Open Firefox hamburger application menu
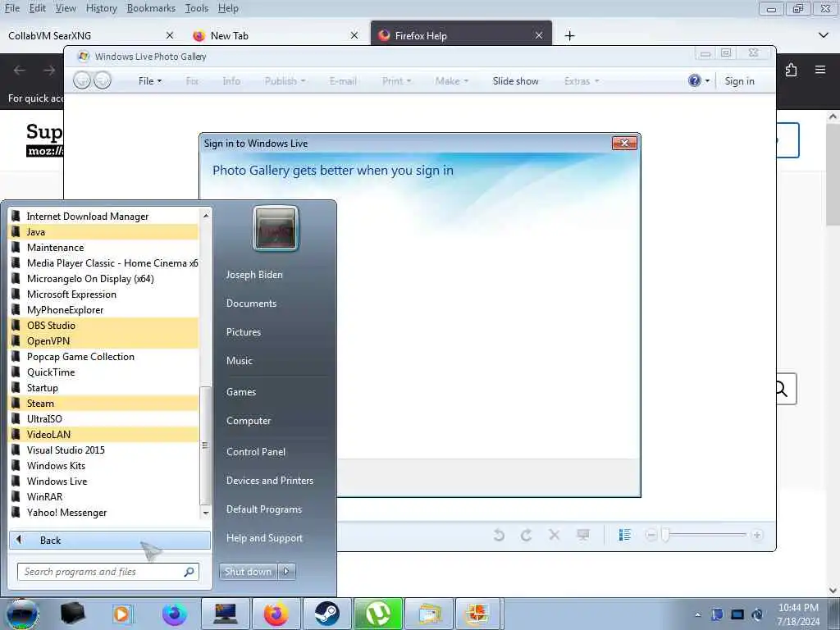The height and width of the screenshot is (630, 840). [x=820, y=70]
